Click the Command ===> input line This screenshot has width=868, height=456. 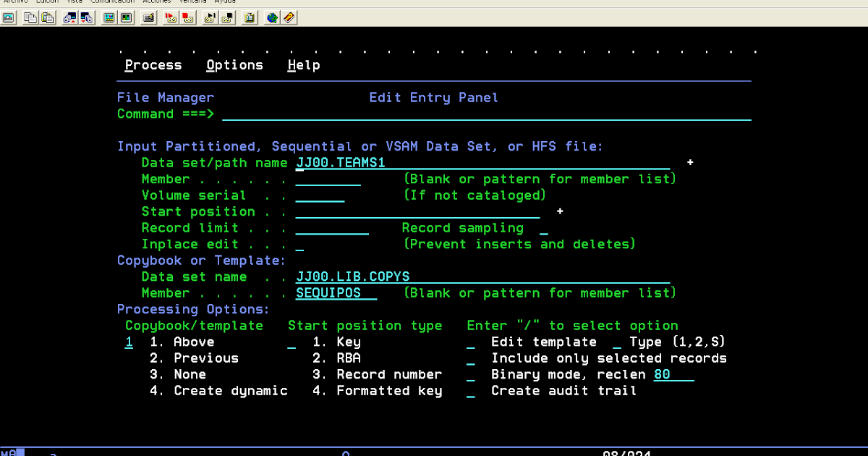[487, 114]
